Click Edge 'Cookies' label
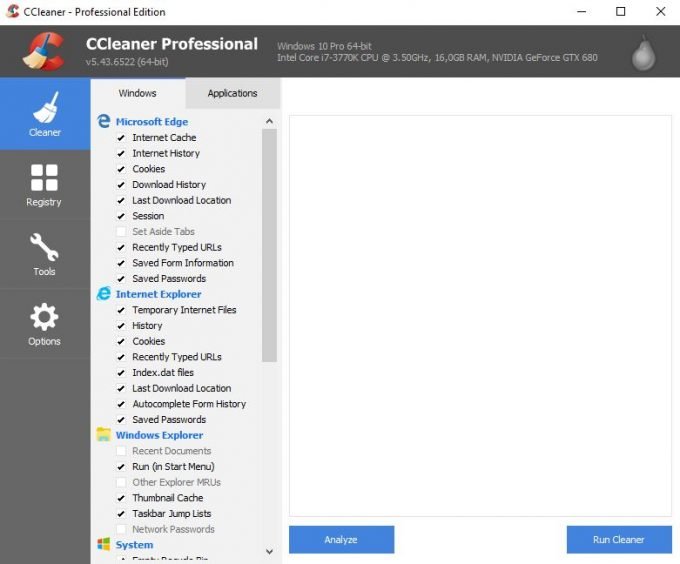680x564 pixels. 149,169
